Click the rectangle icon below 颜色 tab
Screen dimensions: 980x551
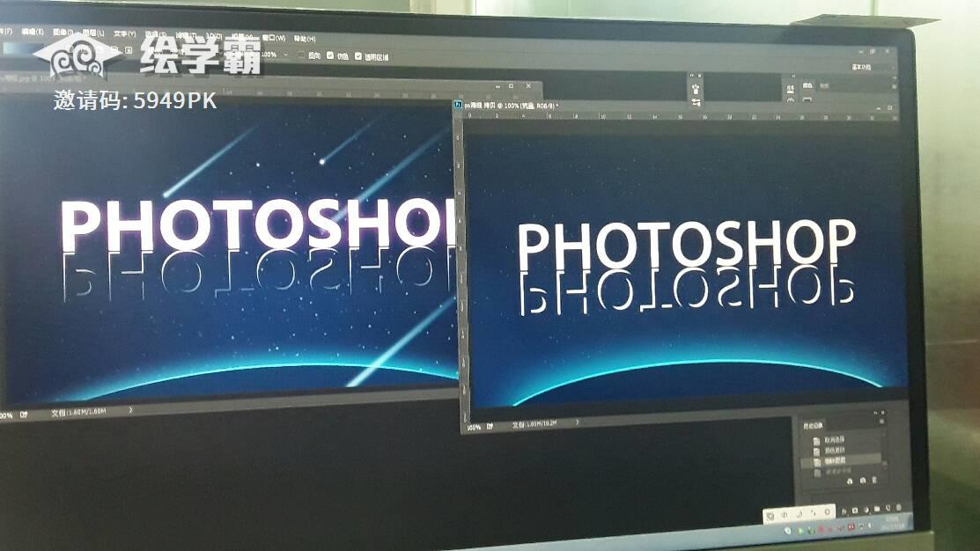point(807,99)
